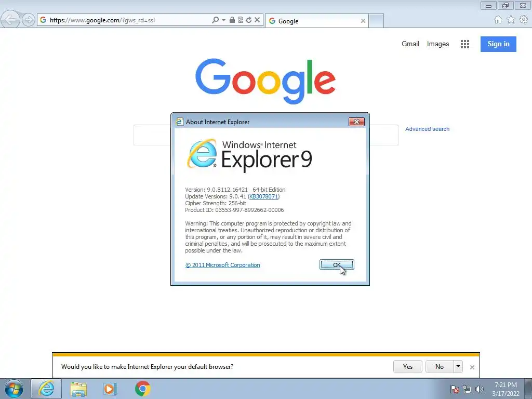
Task: Click the Google favicon in address bar
Action: click(x=43, y=20)
